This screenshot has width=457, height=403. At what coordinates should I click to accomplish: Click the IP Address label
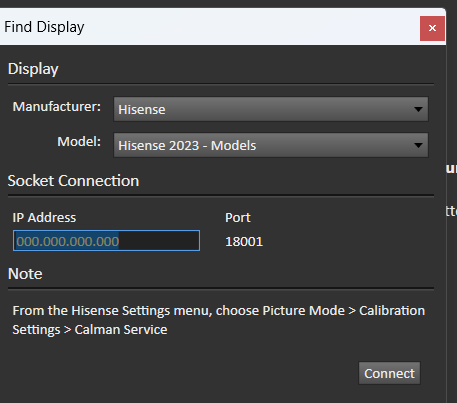44,218
